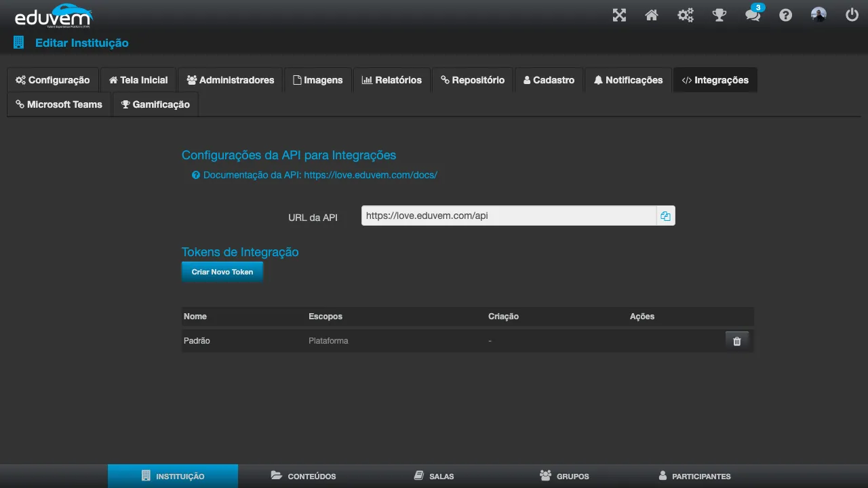Open the Relatórios tab

pos(392,80)
